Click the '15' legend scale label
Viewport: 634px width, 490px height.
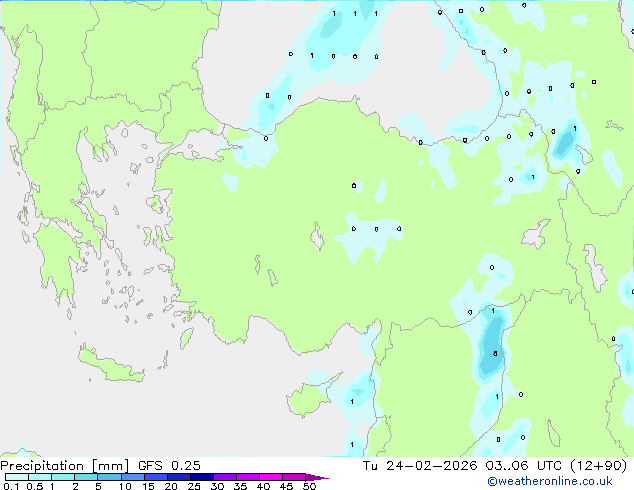pos(148,486)
